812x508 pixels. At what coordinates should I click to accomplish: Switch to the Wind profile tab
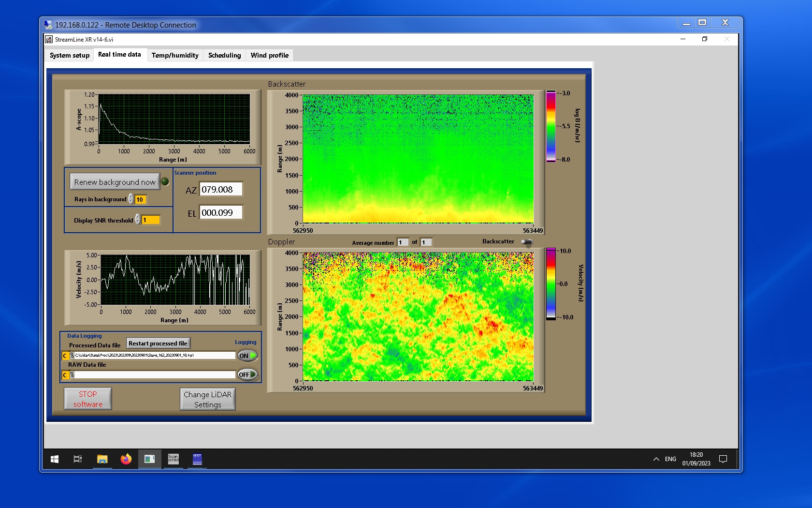coord(269,55)
